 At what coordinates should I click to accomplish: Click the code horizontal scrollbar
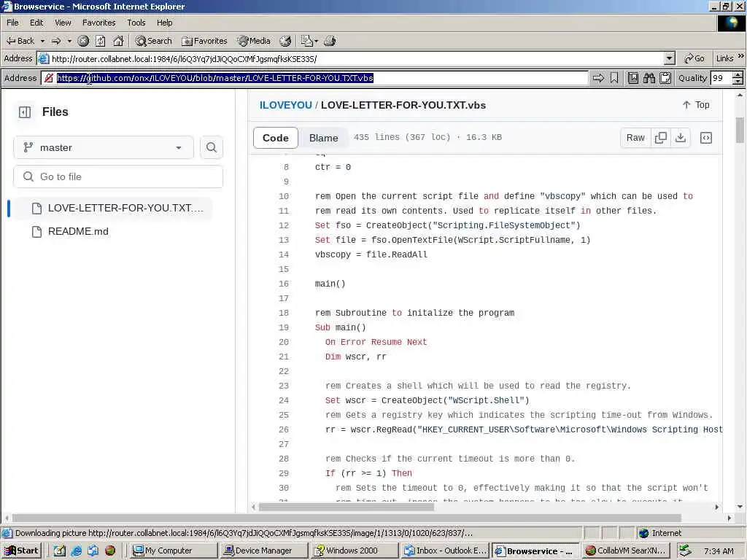coord(347,507)
